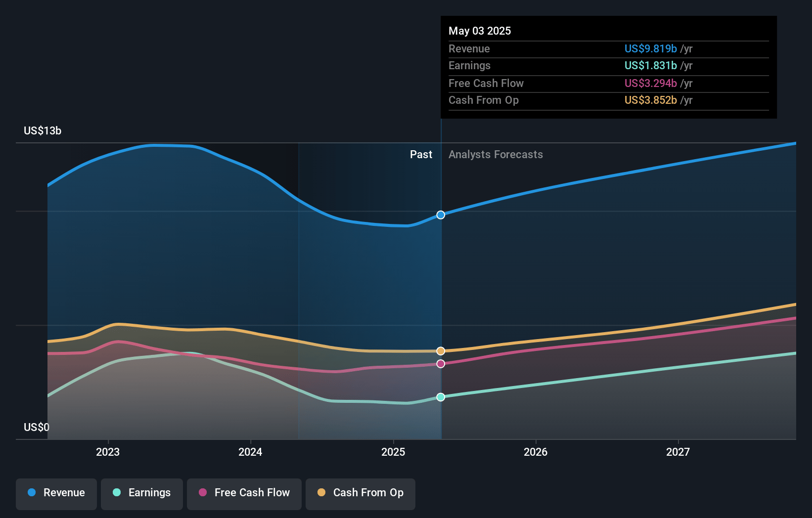Click the 'May 03 2025' tooltip date
This screenshot has height=518, width=812.
click(480, 31)
